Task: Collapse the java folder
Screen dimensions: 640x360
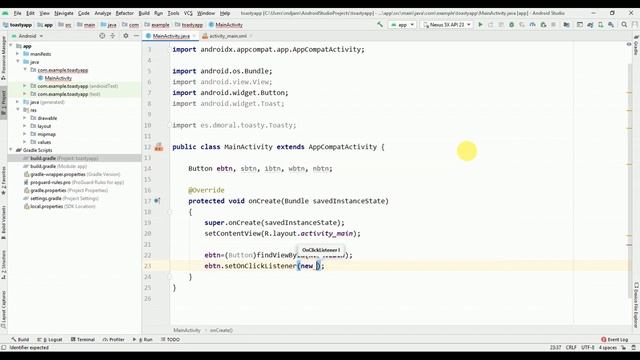Action: click(x=18, y=62)
